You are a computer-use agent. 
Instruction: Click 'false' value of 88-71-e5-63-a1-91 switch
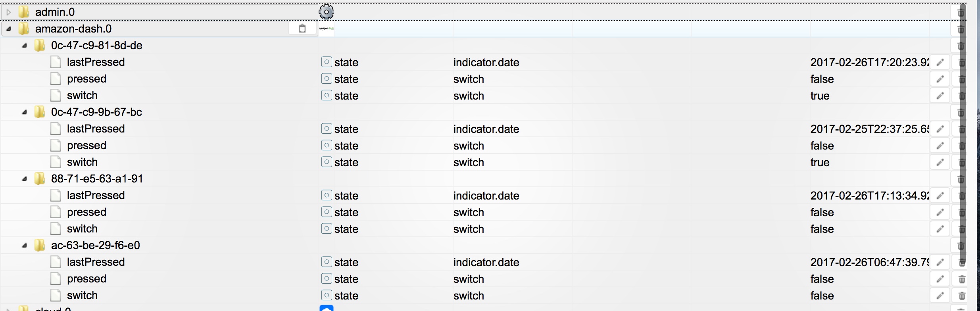(x=822, y=229)
